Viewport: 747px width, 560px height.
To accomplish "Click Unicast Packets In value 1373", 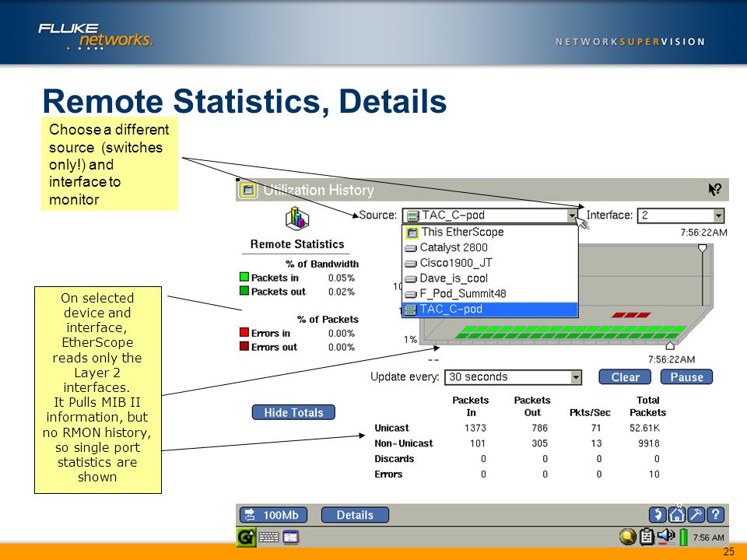I will point(475,428).
